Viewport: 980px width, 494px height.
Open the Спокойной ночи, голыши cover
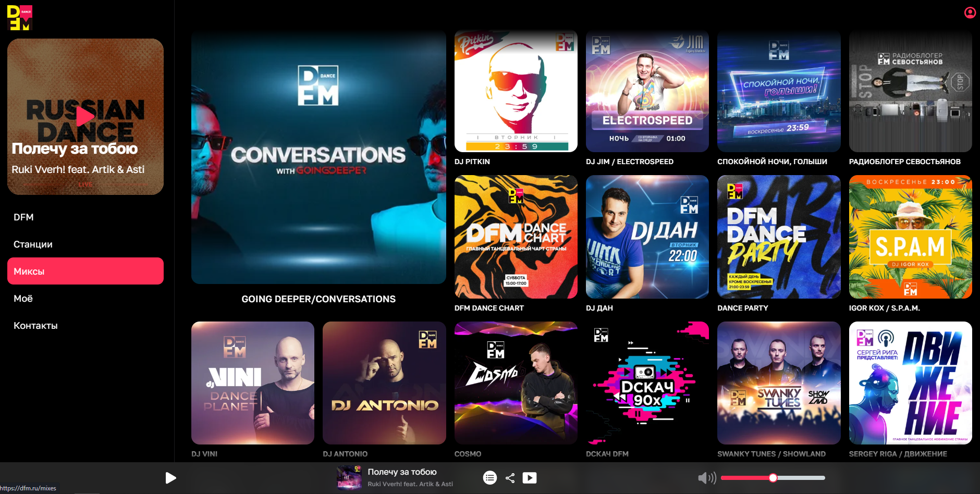point(779,91)
